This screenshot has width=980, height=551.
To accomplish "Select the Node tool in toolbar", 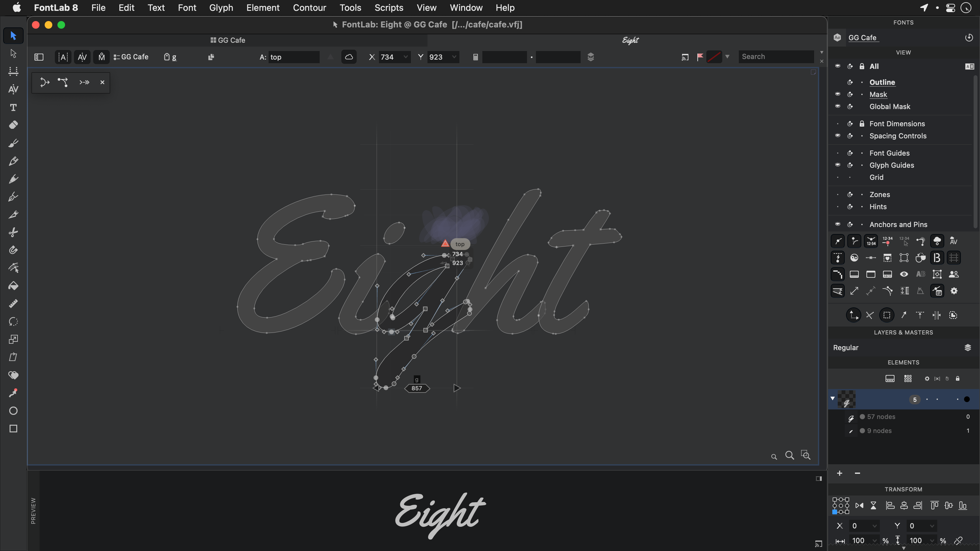I will click(x=13, y=53).
